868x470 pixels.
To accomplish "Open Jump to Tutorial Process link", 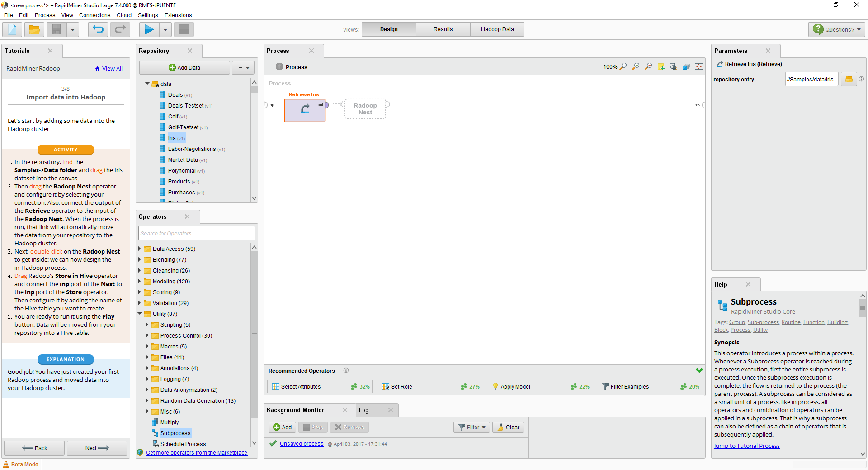I will tap(747, 446).
